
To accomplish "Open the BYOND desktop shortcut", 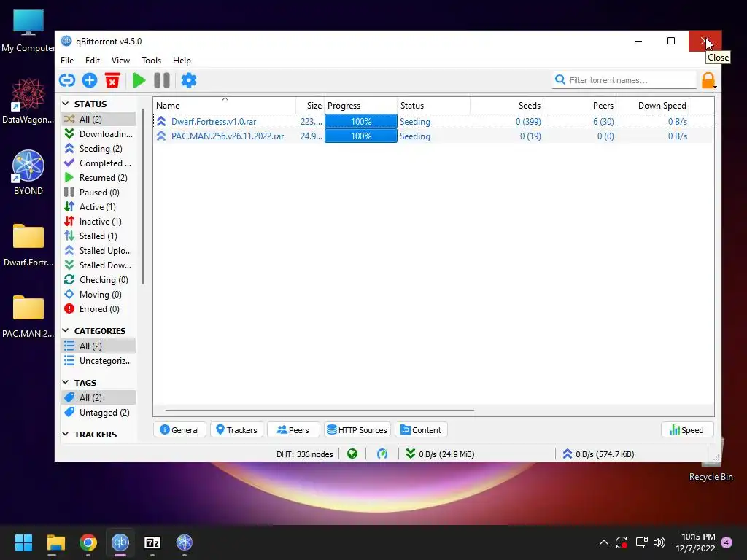I will point(28,172).
